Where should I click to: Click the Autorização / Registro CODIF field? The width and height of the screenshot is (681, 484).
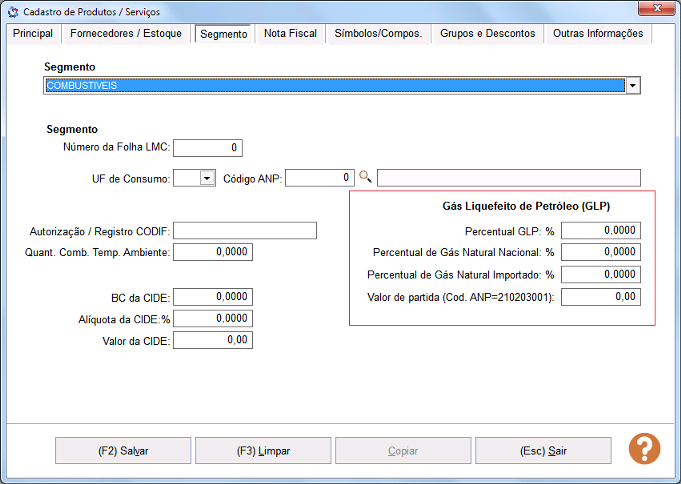pyautogui.click(x=245, y=231)
